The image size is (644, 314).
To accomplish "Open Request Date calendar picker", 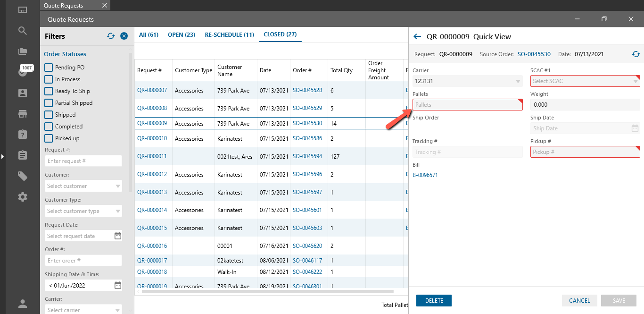I will tap(118, 236).
